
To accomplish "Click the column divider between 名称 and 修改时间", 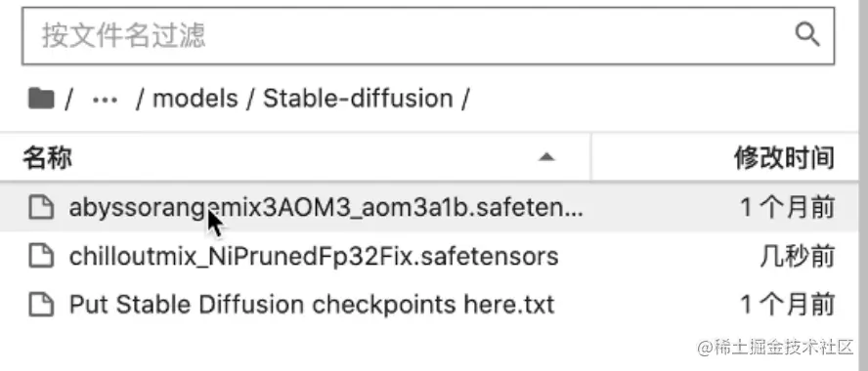I will click(591, 157).
